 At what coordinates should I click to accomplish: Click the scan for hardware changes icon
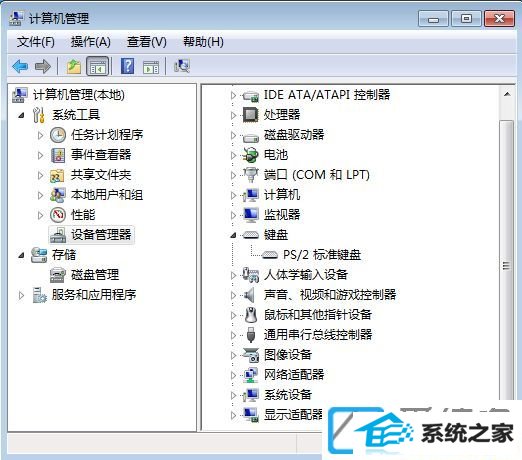(x=182, y=66)
